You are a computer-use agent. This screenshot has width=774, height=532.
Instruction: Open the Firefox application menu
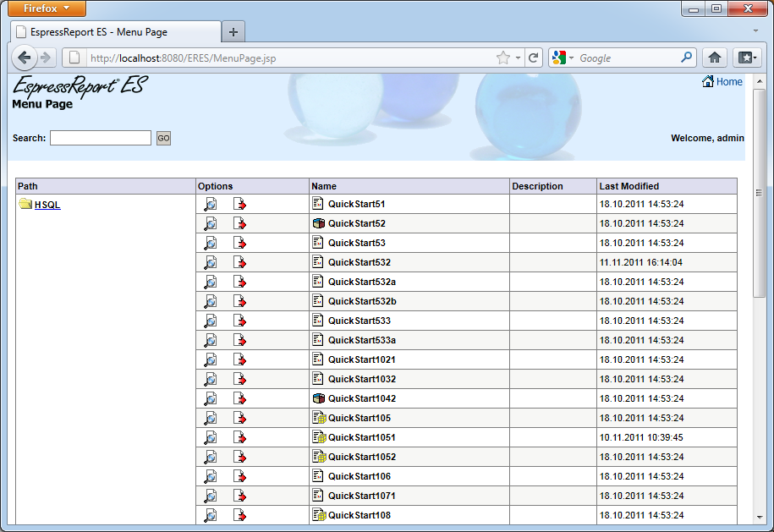[48, 8]
